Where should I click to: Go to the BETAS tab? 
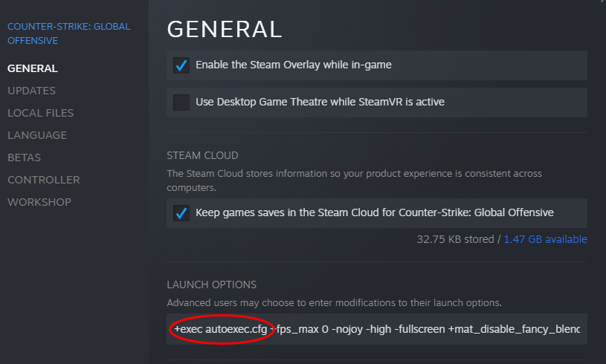[x=24, y=157]
